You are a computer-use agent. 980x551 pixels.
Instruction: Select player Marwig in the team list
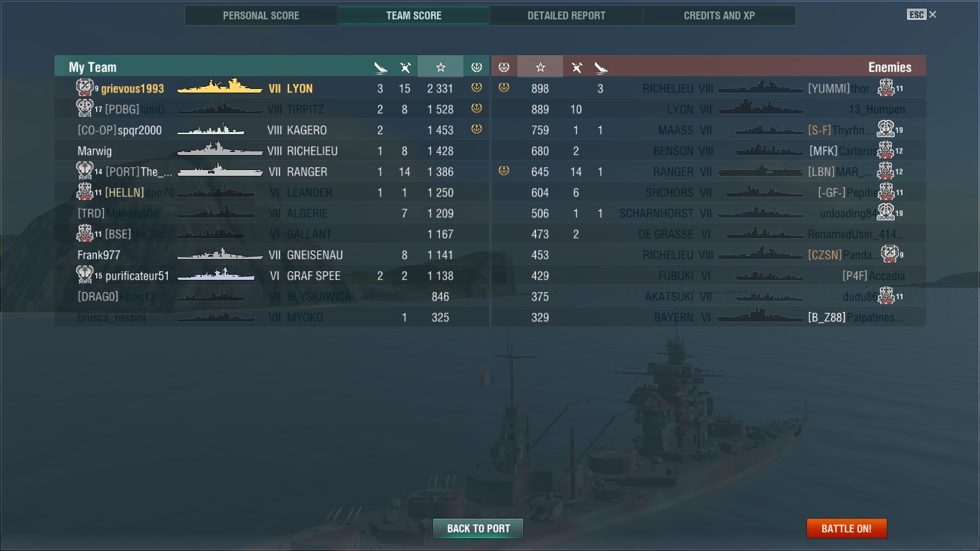pos(272,151)
